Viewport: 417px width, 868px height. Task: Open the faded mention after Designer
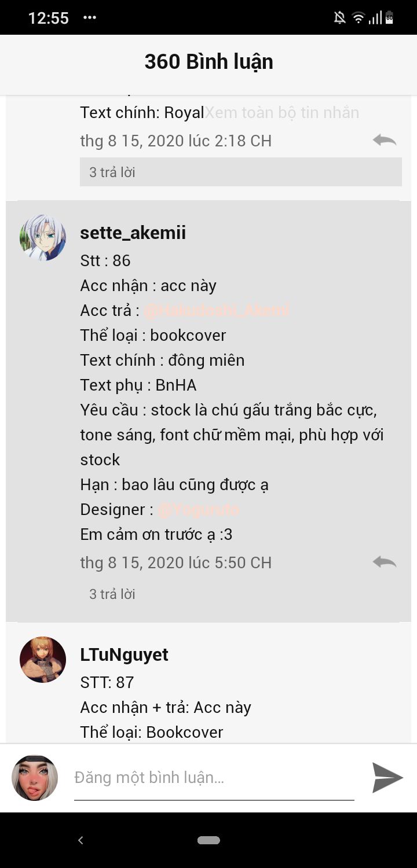pos(199,509)
